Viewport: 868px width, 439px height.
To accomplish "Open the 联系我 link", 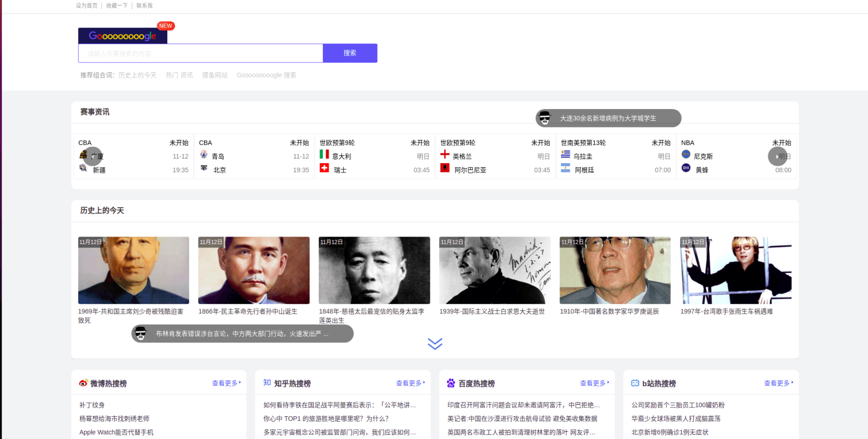I will (x=145, y=6).
